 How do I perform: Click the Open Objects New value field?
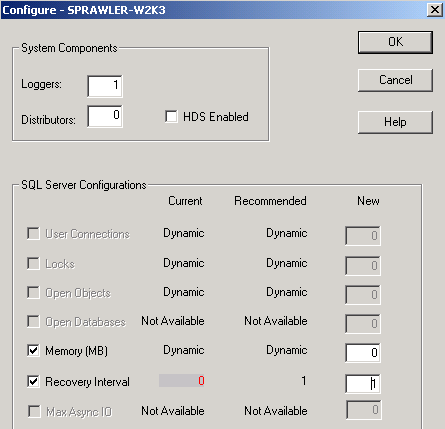[363, 295]
